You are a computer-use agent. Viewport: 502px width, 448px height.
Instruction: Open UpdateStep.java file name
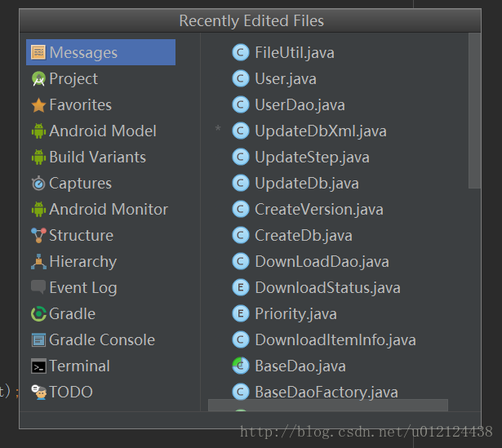click(312, 157)
